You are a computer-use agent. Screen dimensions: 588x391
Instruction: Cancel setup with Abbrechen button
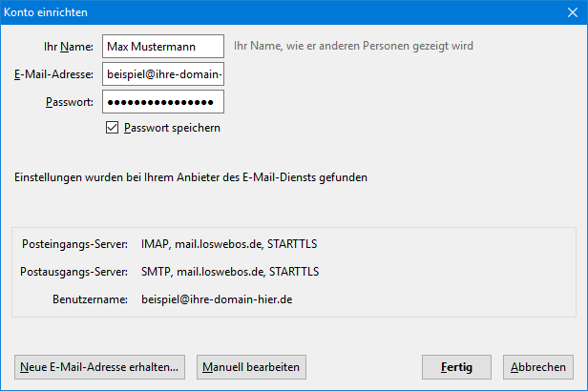coord(538,366)
